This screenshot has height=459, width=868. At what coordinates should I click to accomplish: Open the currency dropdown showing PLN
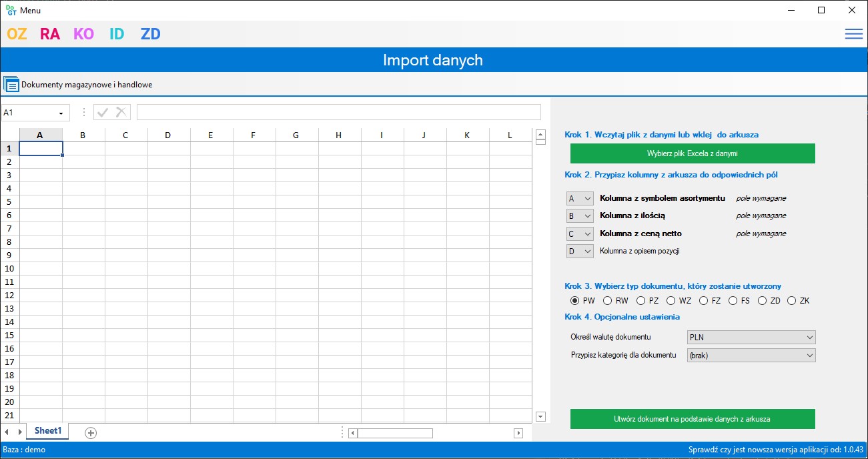tap(751, 337)
